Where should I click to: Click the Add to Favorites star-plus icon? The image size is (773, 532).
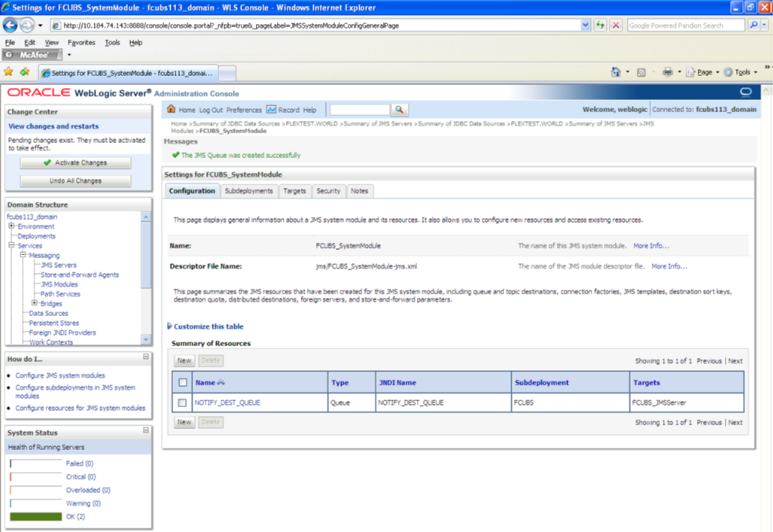coord(25,72)
